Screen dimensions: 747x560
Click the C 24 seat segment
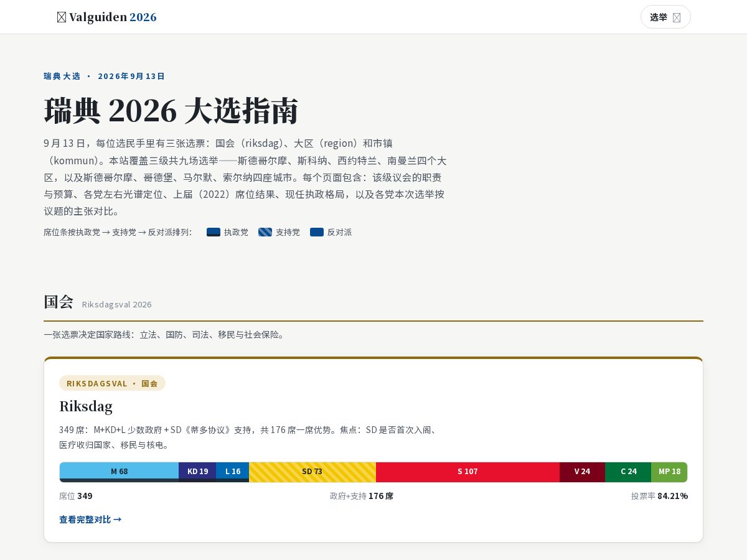coord(628,472)
